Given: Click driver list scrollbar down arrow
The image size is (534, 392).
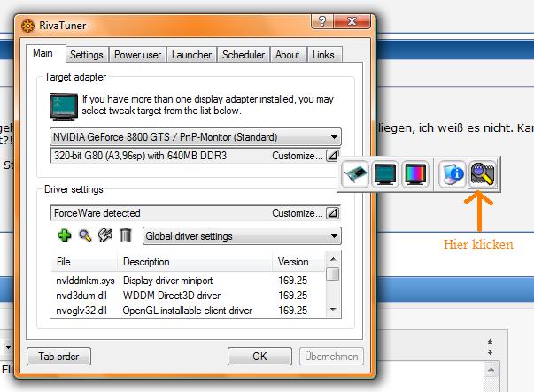Looking at the screenshot, I should 333,310.
